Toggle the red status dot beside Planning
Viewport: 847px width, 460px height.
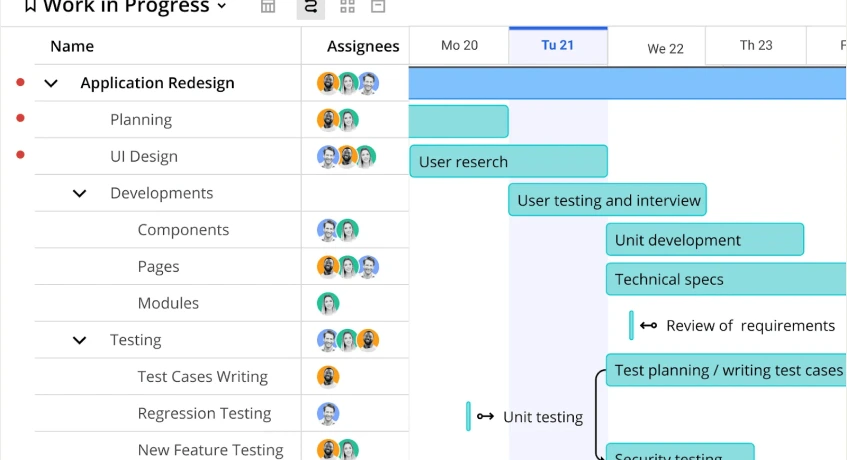pos(20,119)
